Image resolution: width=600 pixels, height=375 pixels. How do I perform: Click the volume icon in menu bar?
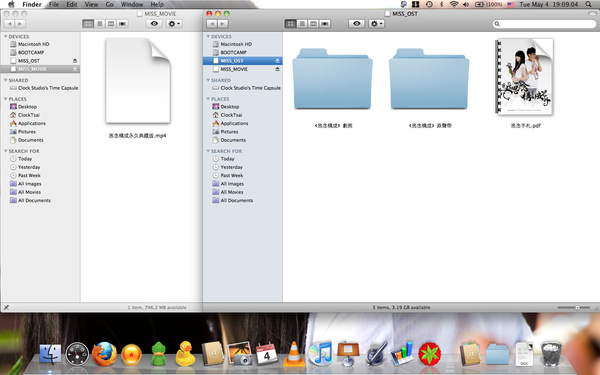(466, 5)
